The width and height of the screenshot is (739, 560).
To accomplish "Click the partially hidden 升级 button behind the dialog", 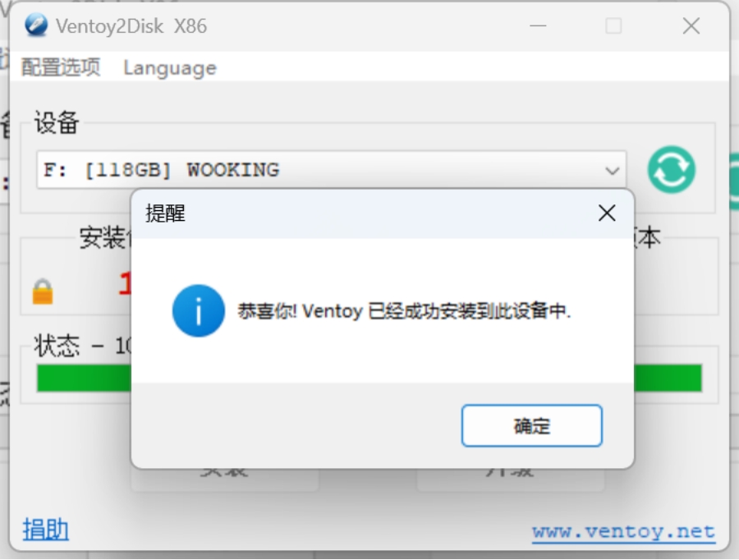I will coord(511,480).
